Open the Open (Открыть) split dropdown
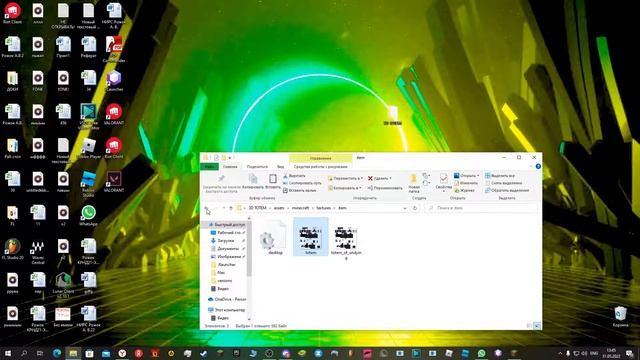 (467, 176)
